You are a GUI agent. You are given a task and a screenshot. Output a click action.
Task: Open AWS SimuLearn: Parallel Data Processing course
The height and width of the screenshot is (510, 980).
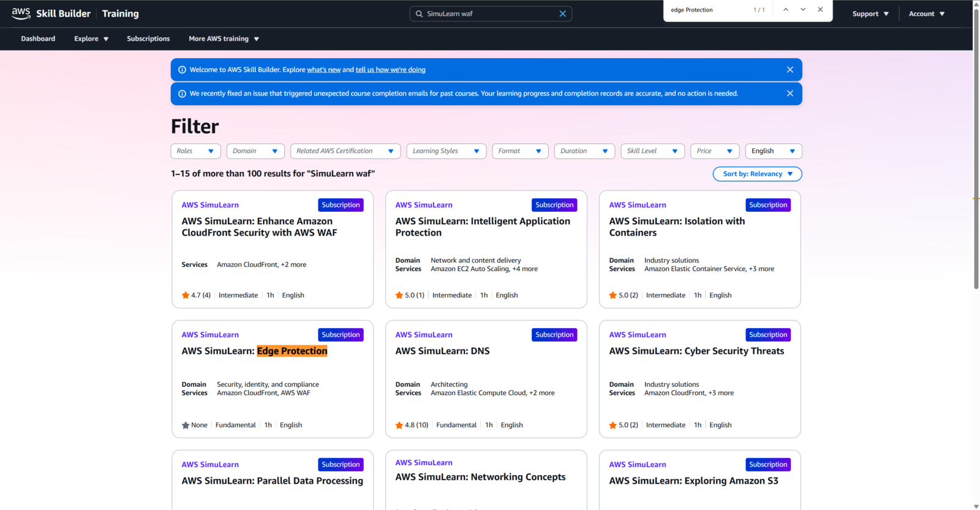point(272,481)
